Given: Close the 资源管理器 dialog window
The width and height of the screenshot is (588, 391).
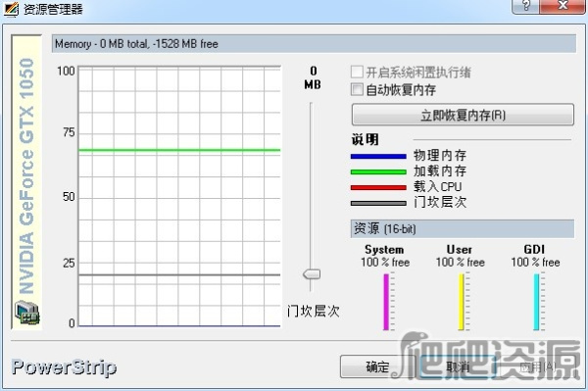Looking at the screenshot, I should click(x=563, y=6).
